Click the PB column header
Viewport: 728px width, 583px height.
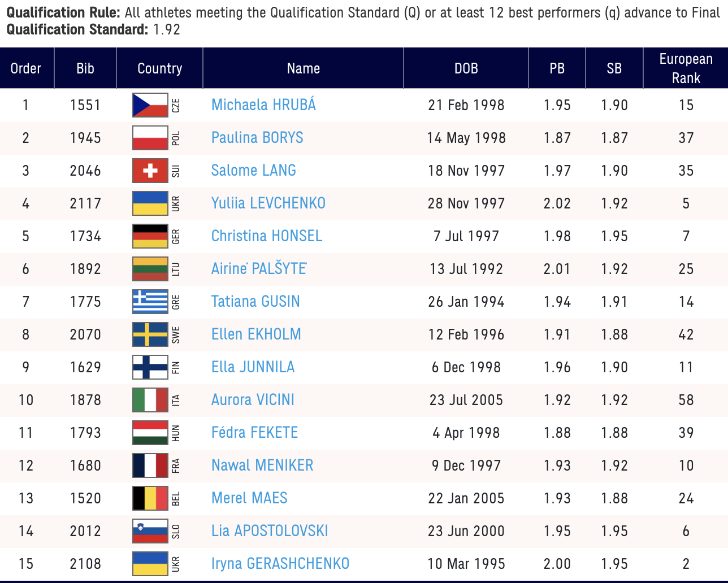557,68
